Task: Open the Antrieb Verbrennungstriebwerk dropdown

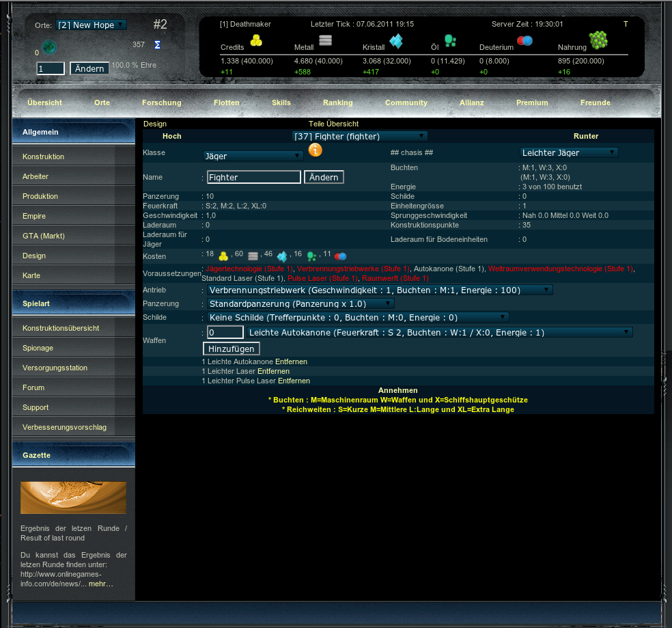Action: click(380, 290)
